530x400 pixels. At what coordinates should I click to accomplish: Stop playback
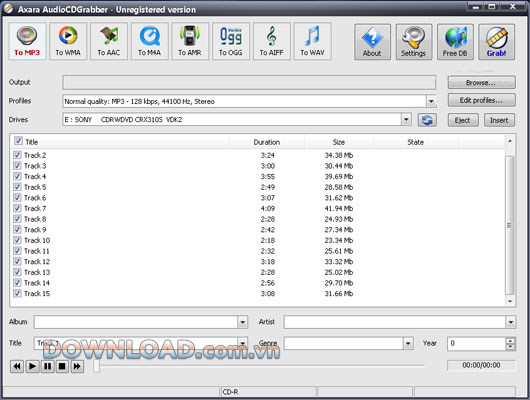coord(62,366)
